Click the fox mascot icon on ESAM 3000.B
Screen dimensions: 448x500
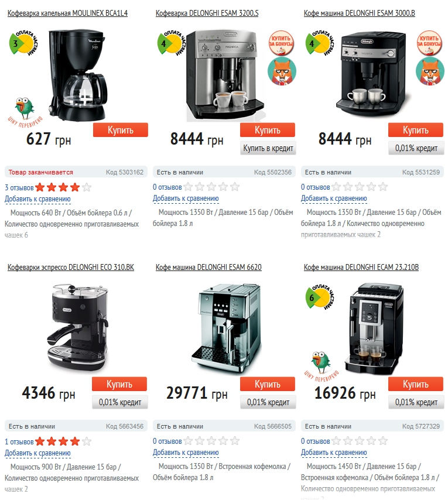point(430,71)
